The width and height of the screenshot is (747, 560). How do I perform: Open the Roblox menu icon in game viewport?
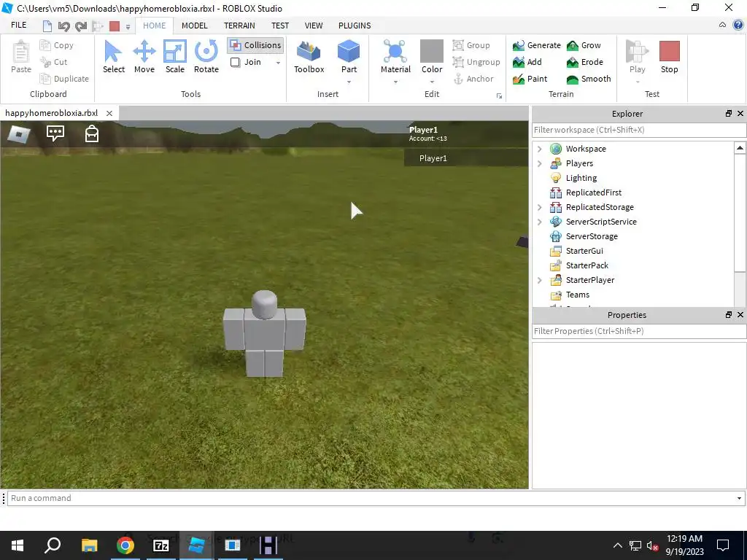18,134
